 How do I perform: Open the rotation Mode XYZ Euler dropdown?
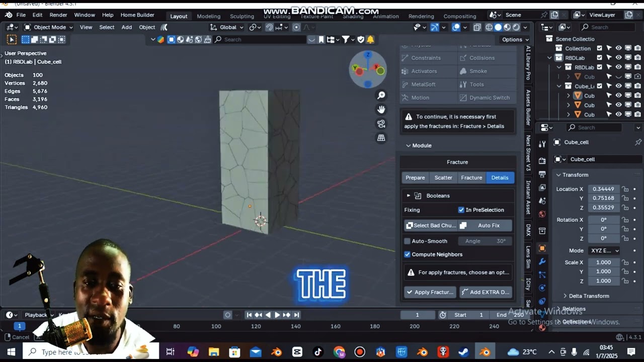604,250
